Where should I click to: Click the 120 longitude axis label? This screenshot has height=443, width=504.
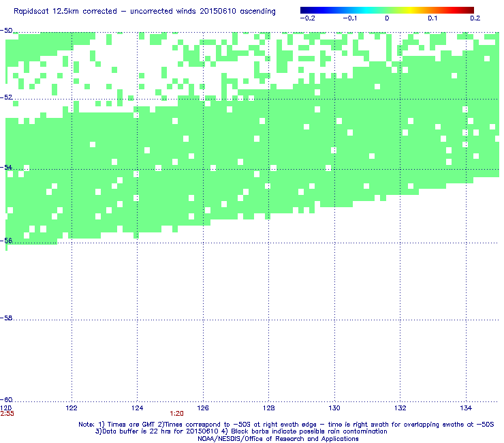(x=6, y=408)
